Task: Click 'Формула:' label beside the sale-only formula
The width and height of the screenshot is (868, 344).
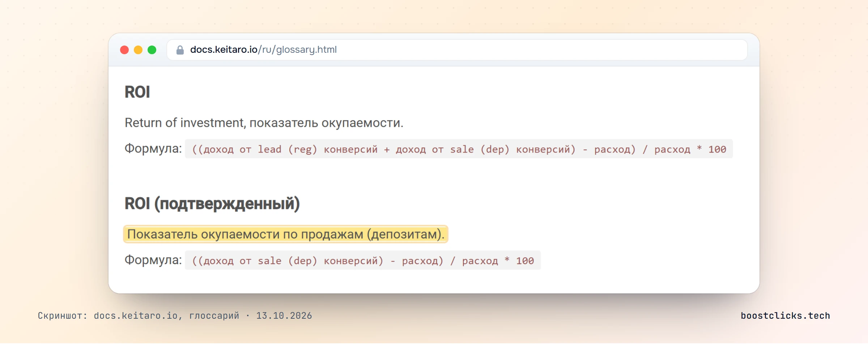Action: 153,260
